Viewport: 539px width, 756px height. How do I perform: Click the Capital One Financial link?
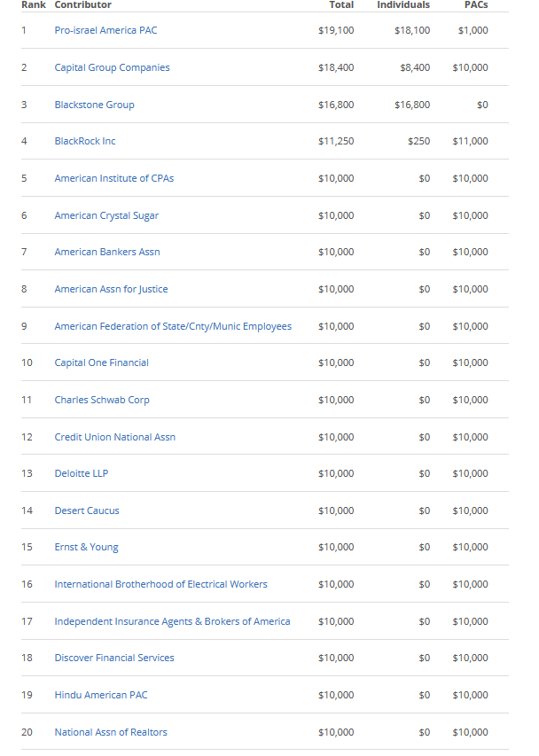point(101,362)
